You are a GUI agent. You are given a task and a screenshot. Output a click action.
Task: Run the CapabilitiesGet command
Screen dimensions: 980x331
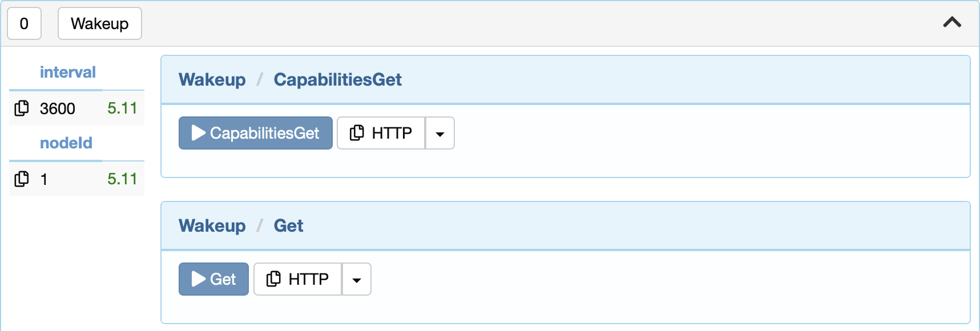click(256, 133)
